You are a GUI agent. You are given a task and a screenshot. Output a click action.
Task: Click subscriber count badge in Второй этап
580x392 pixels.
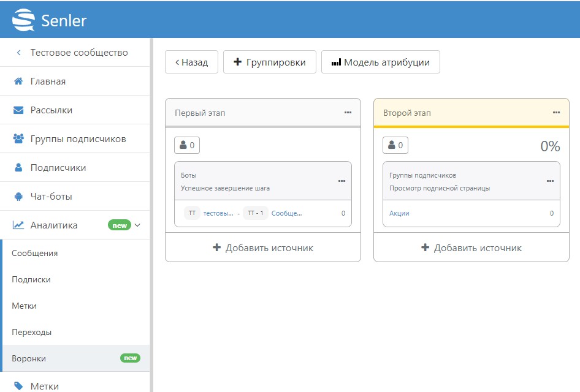(395, 145)
